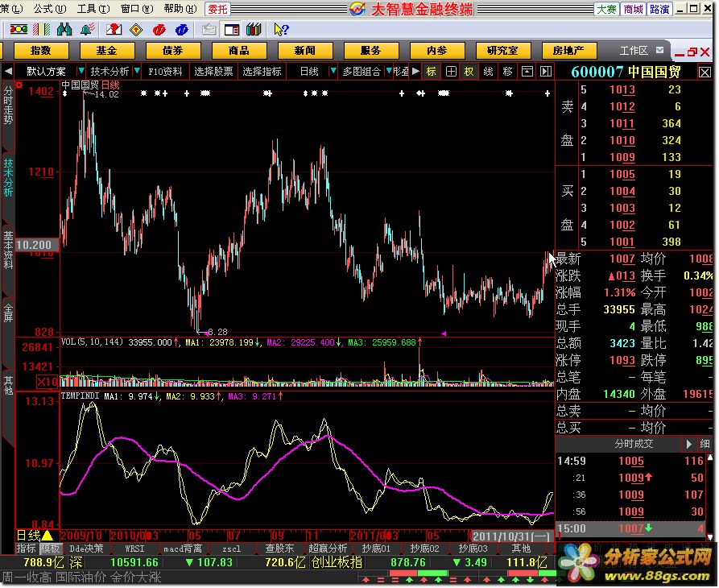Click the 研究室 yellow button
Screen dimensions: 719x588
pyautogui.click(x=503, y=51)
